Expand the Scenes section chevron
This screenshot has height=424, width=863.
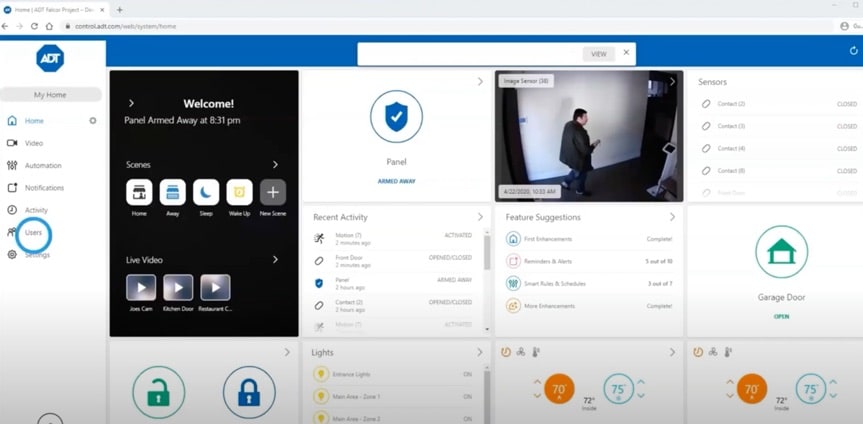[x=275, y=165]
